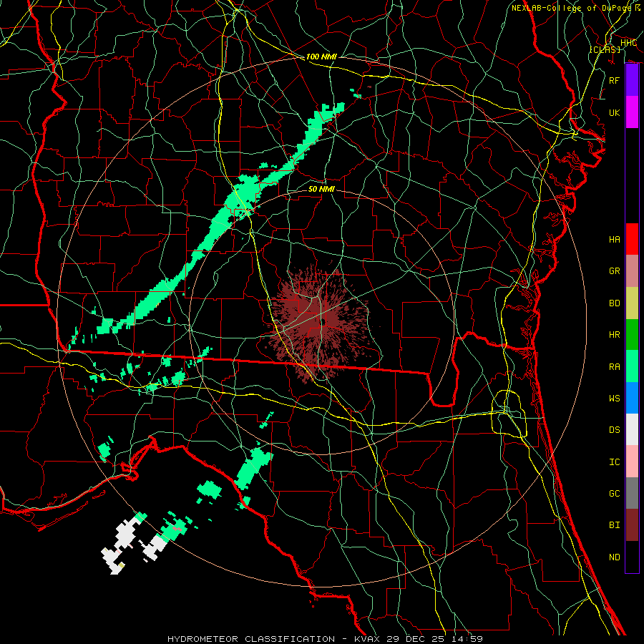Click the RA legend label
Viewport: 644px width, 644px height.
tap(614, 366)
